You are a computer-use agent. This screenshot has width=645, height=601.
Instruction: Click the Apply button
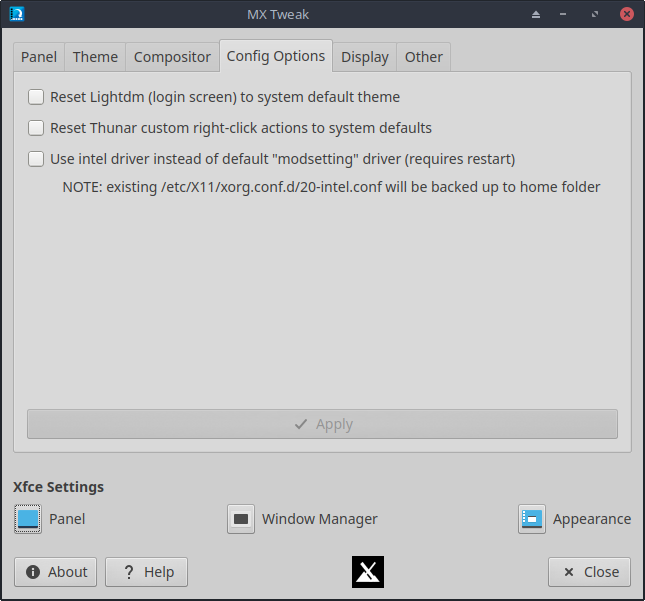coord(322,424)
